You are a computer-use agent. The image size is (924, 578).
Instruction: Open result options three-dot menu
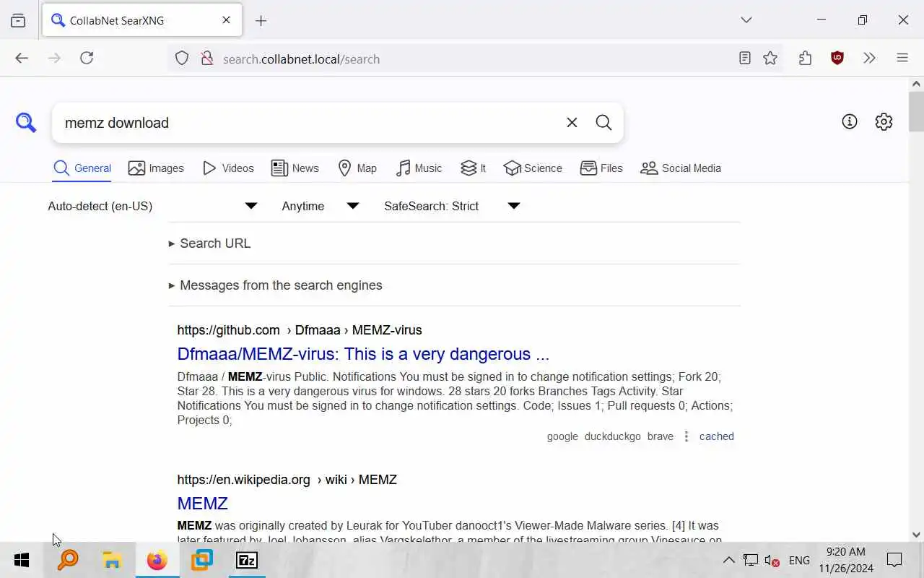687,436
